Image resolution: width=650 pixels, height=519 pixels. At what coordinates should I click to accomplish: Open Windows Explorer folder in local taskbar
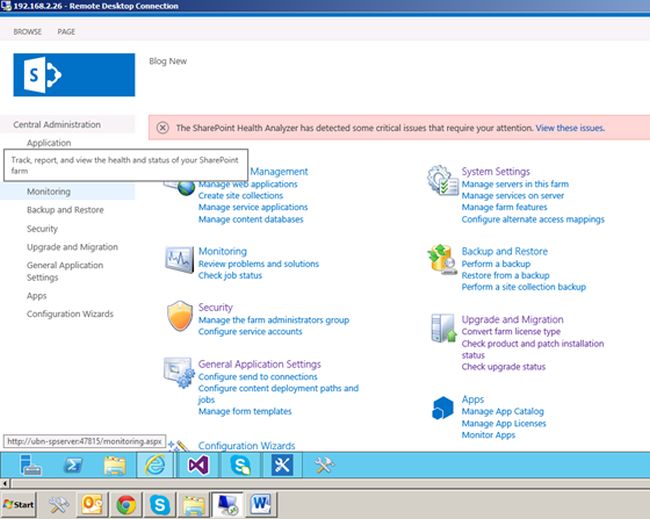tap(194, 504)
